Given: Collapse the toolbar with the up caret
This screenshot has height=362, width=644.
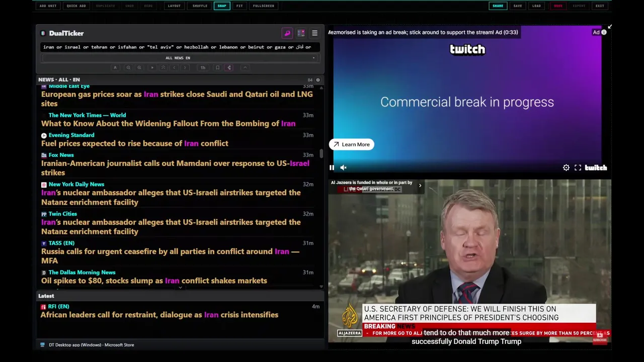Looking at the screenshot, I should point(245,67).
